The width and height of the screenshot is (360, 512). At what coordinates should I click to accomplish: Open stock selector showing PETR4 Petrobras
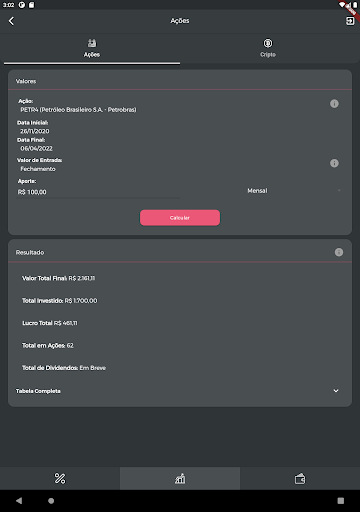(x=78, y=110)
